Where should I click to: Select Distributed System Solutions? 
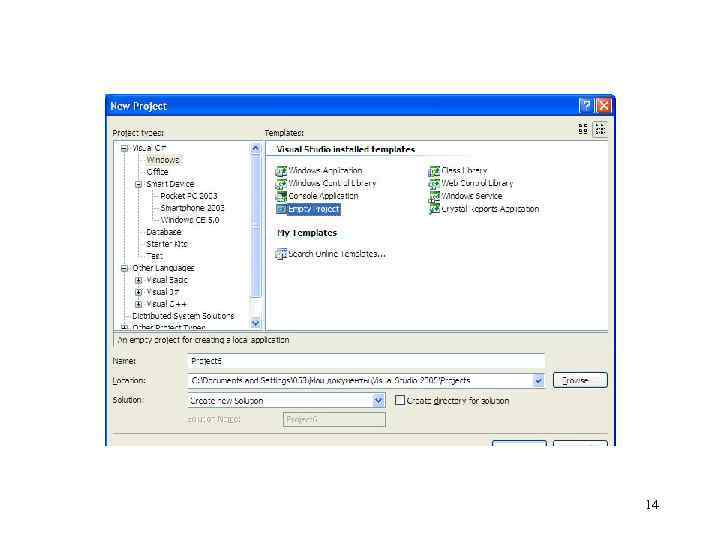(x=183, y=316)
